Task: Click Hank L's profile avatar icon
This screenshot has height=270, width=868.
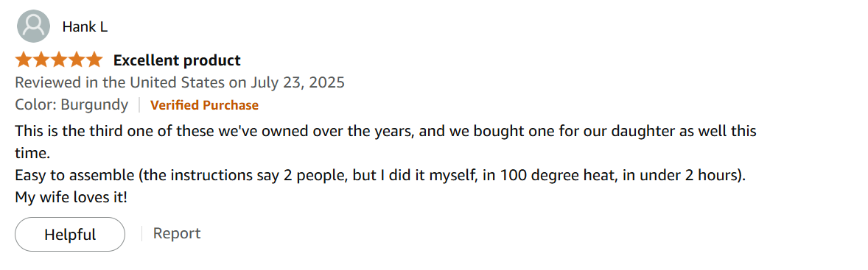Action: [x=34, y=26]
